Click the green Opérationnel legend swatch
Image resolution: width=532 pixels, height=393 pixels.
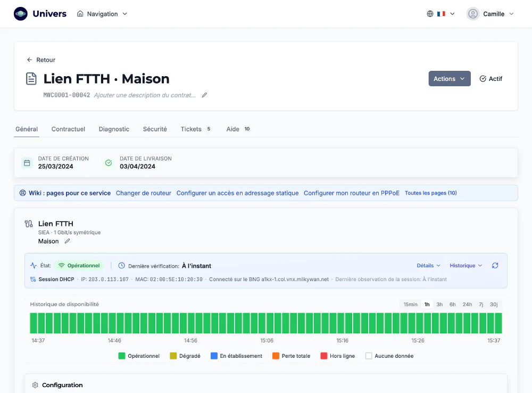121,356
